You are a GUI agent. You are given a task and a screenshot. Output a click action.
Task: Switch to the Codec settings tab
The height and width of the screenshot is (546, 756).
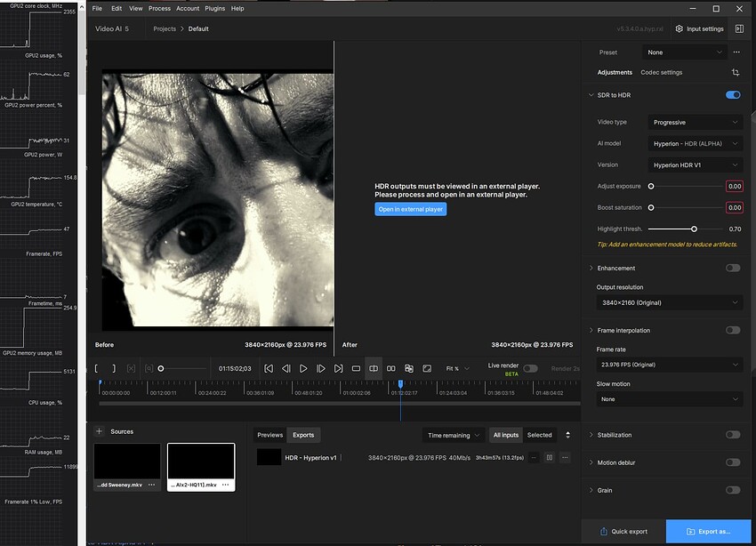coord(662,72)
